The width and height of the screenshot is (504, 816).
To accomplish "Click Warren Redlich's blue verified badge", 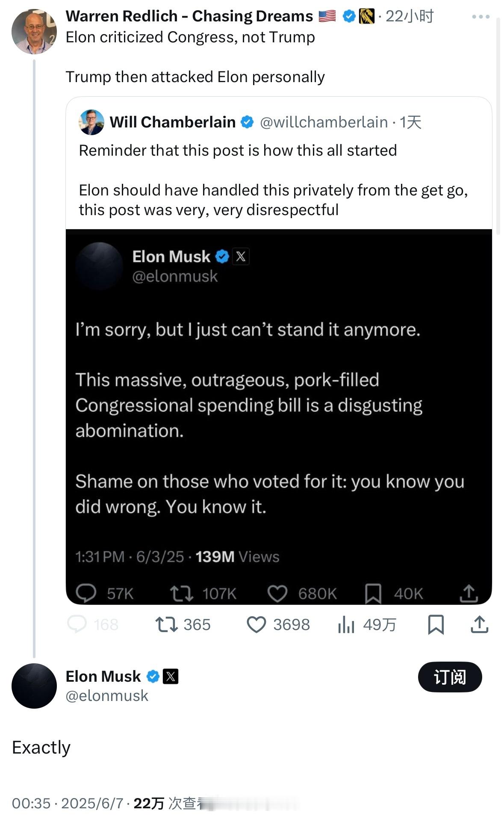I will (349, 16).
